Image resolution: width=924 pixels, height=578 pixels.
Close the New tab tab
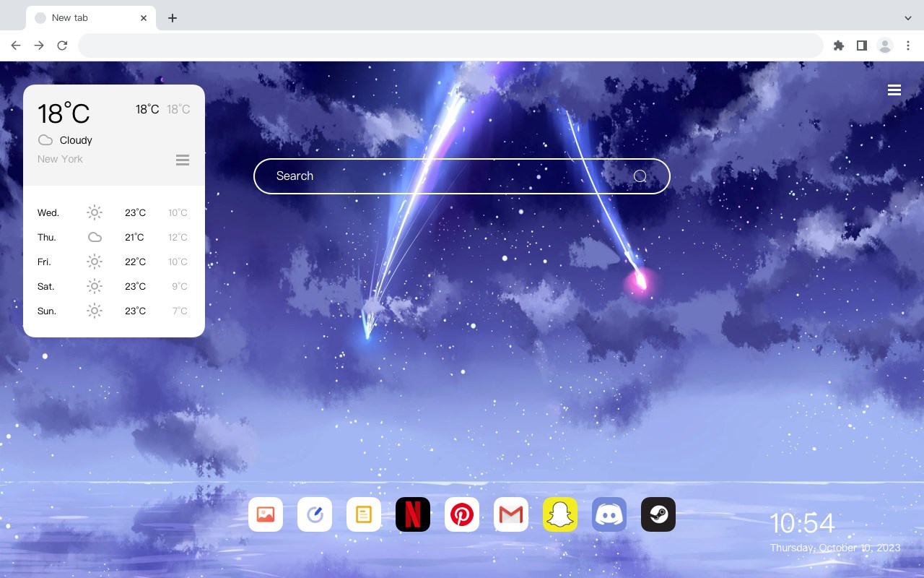click(144, 18)
